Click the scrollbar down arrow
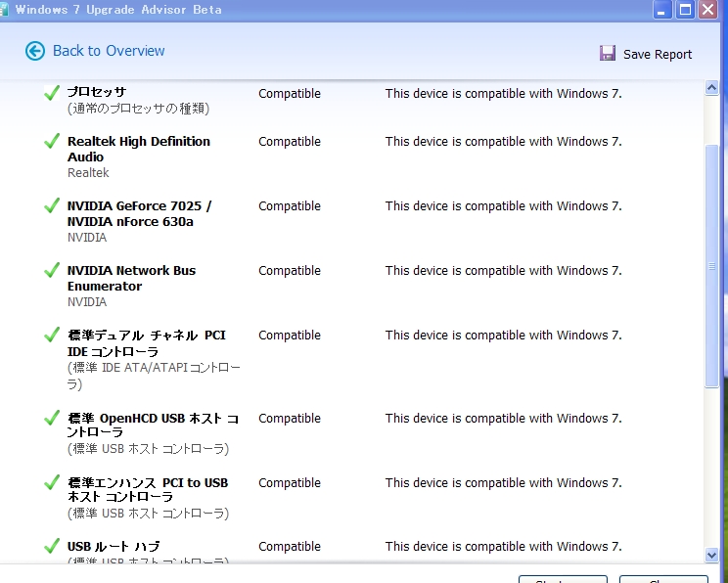This screenshot has width=728, height=583. [x=711, y=555]
